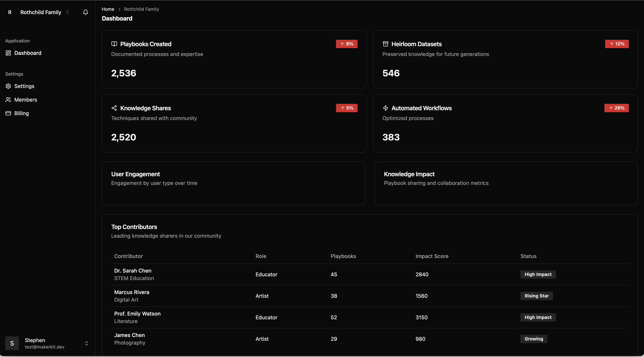Viewport: 644px width, 357px height.
Task: Click the Heirloom Datasets archive icon
Action: 385,44
